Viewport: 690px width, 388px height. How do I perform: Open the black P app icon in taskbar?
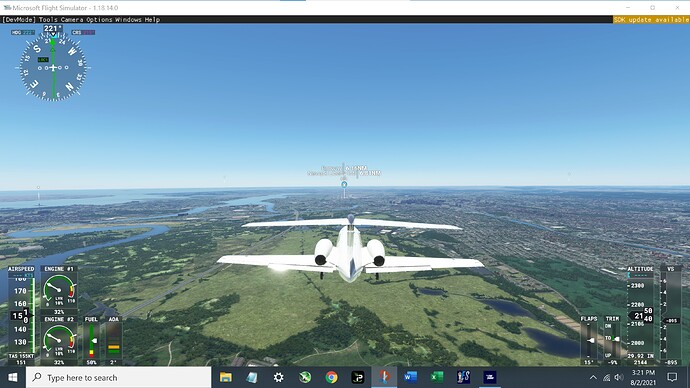358,377
